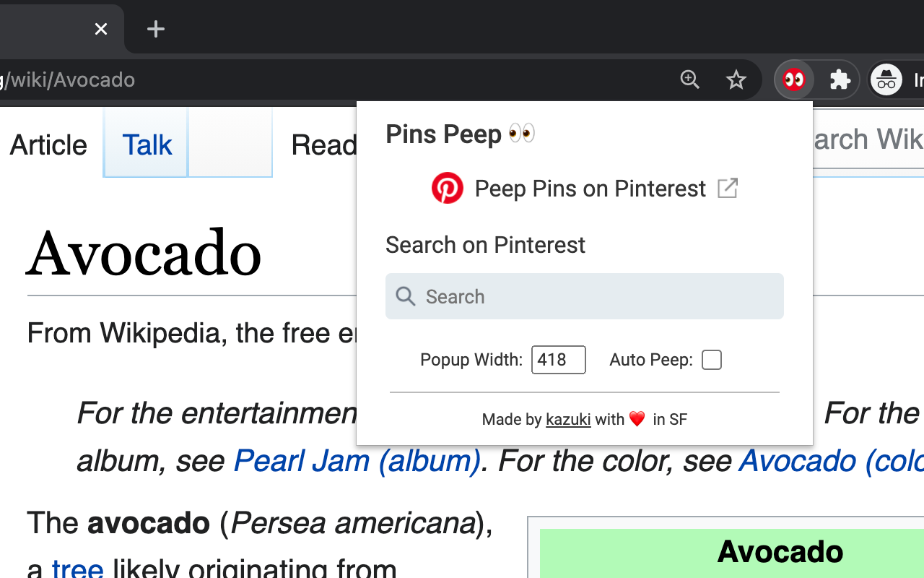924x578 pixels.
Task: Bookmark the page with the star icon
Action: (x=736, y=79)
